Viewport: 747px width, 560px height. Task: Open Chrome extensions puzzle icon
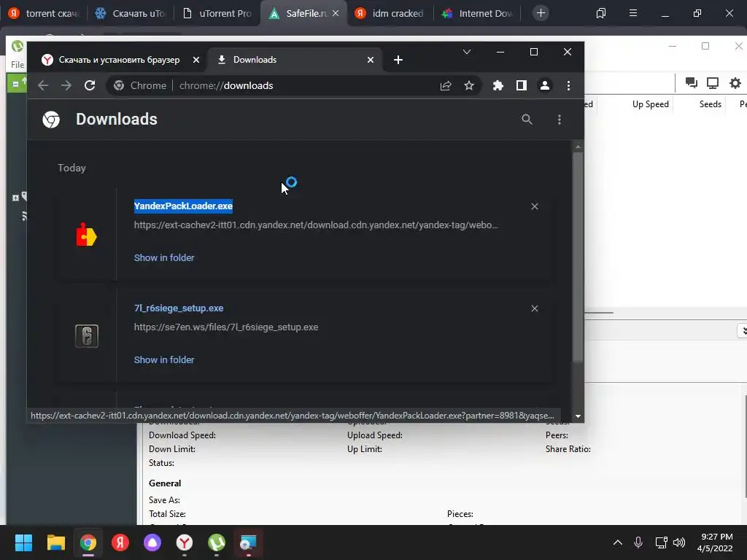coord(498,86)
